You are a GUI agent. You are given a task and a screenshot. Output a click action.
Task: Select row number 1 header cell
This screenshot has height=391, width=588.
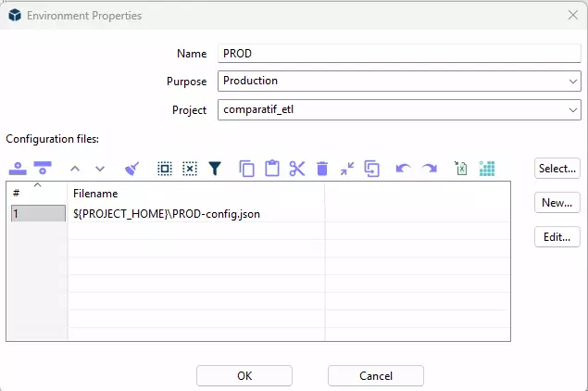pyautogui.click(x=38, y=213)
